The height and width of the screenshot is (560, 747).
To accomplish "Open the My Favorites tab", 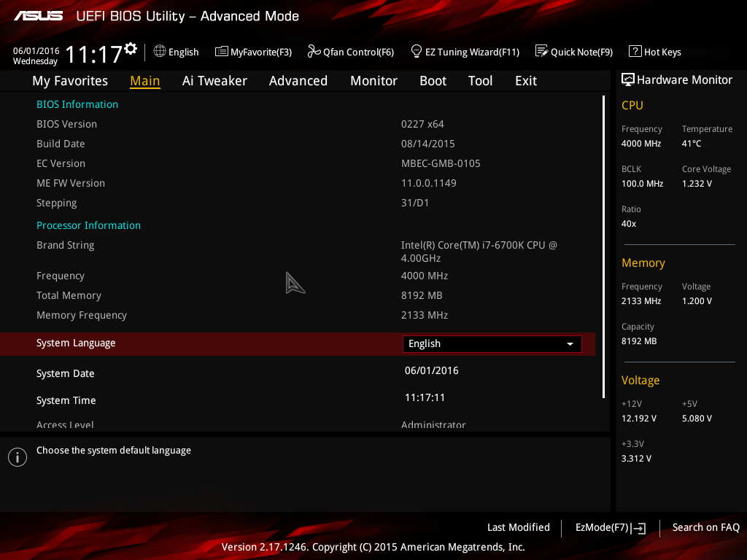I will (70, 81).
